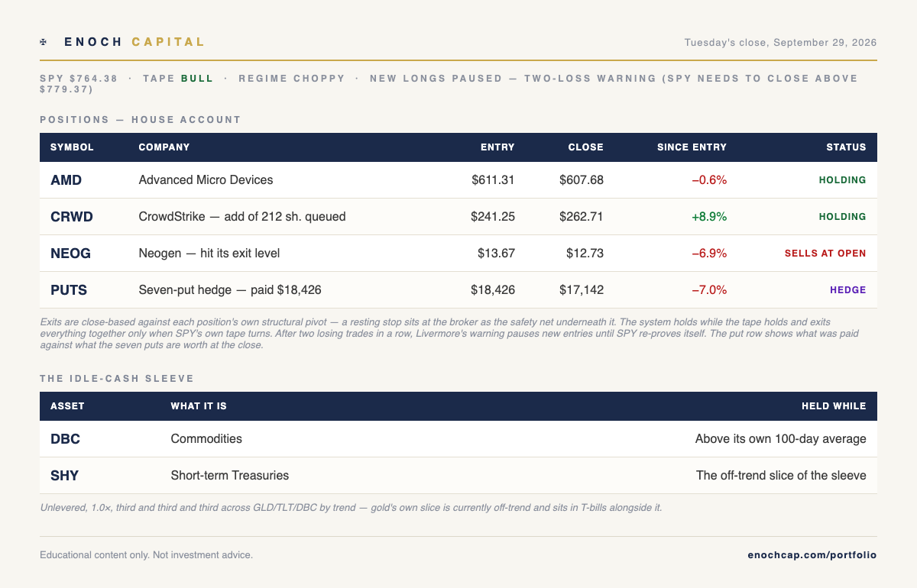Image resolution: width=917 pixels, height=588 pixels.
Task: Click the CLOSE column header
Action: click(x=586, y=147)
